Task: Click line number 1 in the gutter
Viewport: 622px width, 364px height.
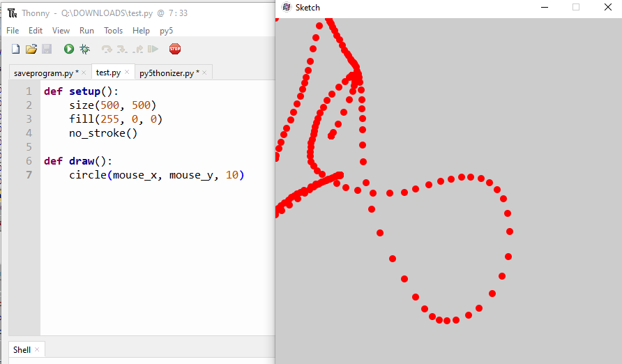Action: [x=29, y=91]
